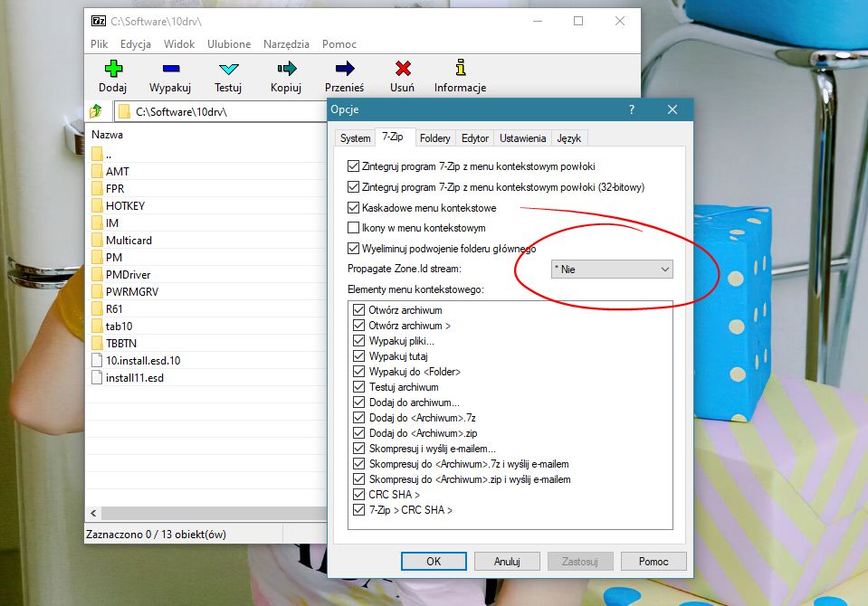The height and width of the screenshot is (606, 868).
Task: Click the 7z application icon in the title bar
Action: (99, 21)
